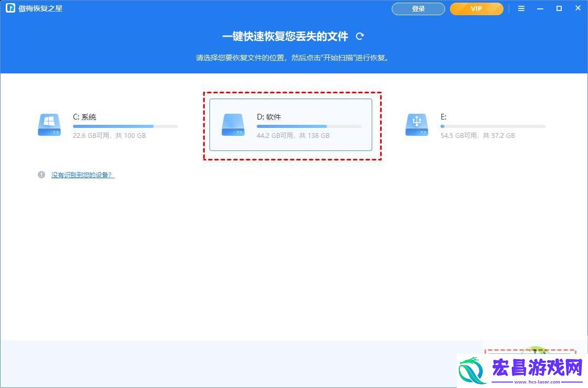Click the 44.2 GB可用, 共 138 GB text
The width and height of the screenshot is (588, 388).
[293, 136]
